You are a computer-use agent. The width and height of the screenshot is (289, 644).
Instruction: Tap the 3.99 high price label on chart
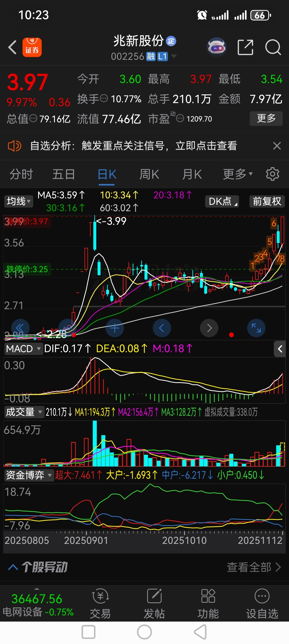111,221
